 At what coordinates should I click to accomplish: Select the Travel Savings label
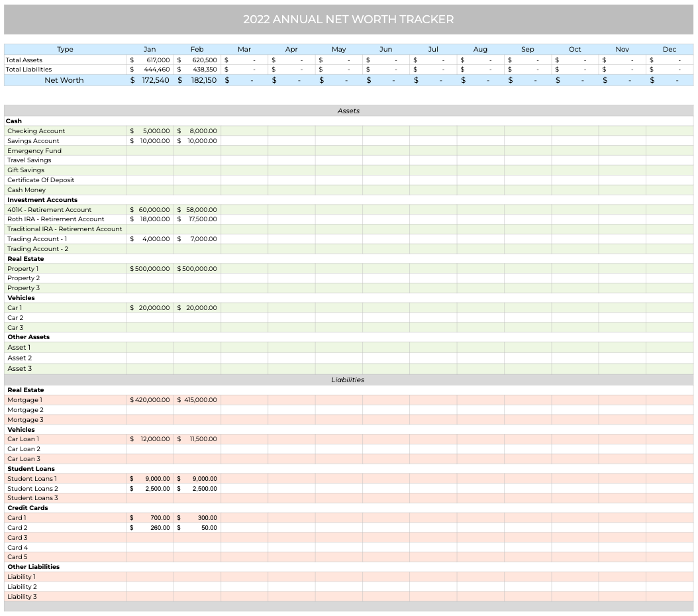point(29,160)
